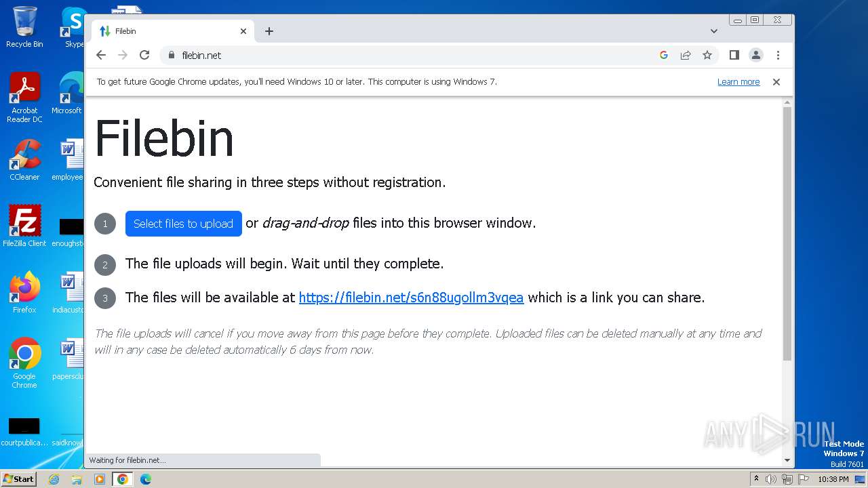Open the Windows Start menu
Screen dimensions: 868x488
[19, 479]
